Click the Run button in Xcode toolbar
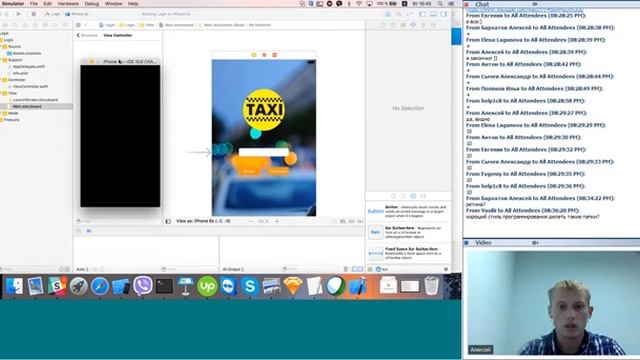Screen dimensions: 640x360 tap(18, 14)
